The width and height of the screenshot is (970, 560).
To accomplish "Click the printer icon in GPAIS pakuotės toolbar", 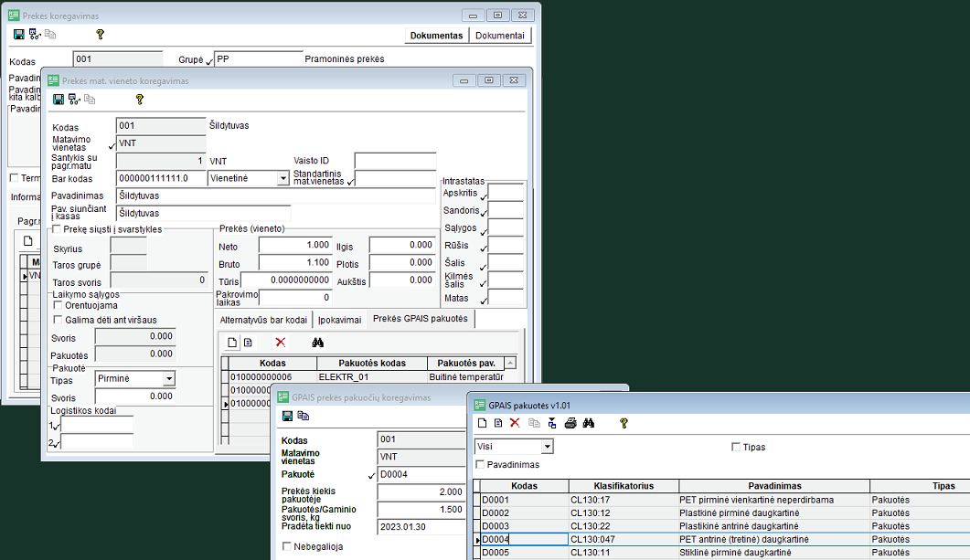I will (x=570, y=423).
